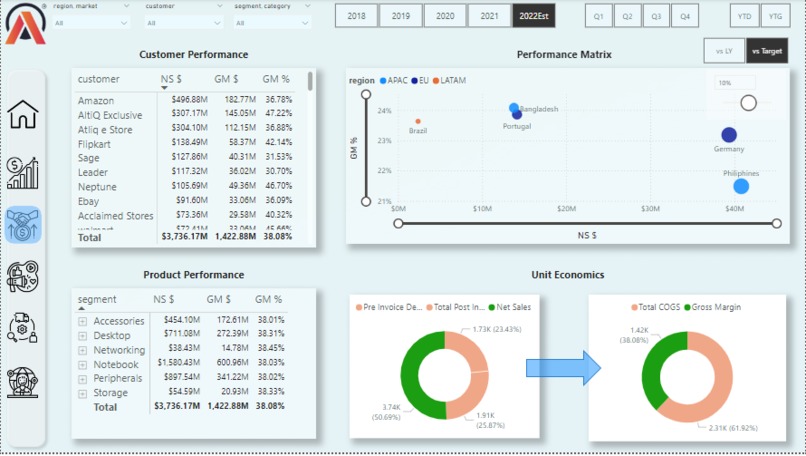Image resolution: width=806 pixels, height=456 pixels.
Task: Click the LATAM legend color marker
Action: pyautogui.click(x=436, y=81)
